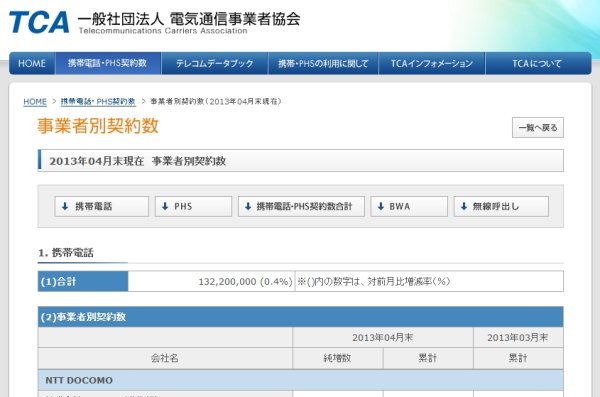The height and width of the screenshot is (397, 600).
Task: Click the NTT DOCOMO row header
Action: pyautogui.click(x=300, y=380)
